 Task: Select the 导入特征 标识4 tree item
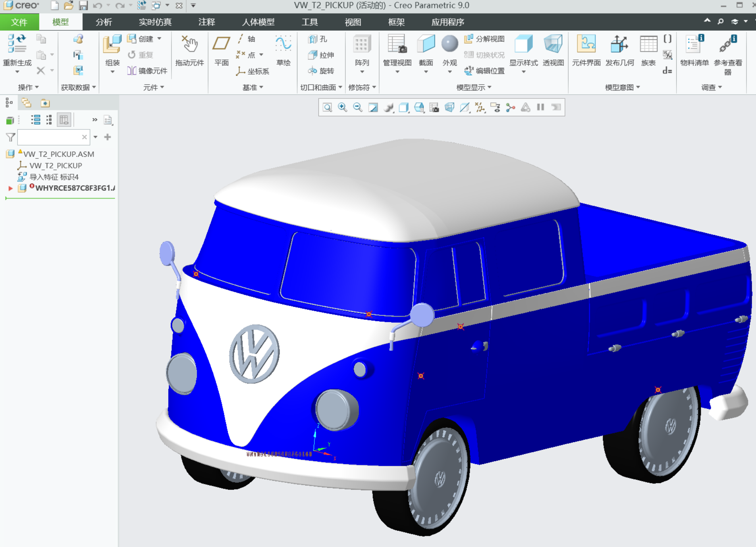(54, 177)
